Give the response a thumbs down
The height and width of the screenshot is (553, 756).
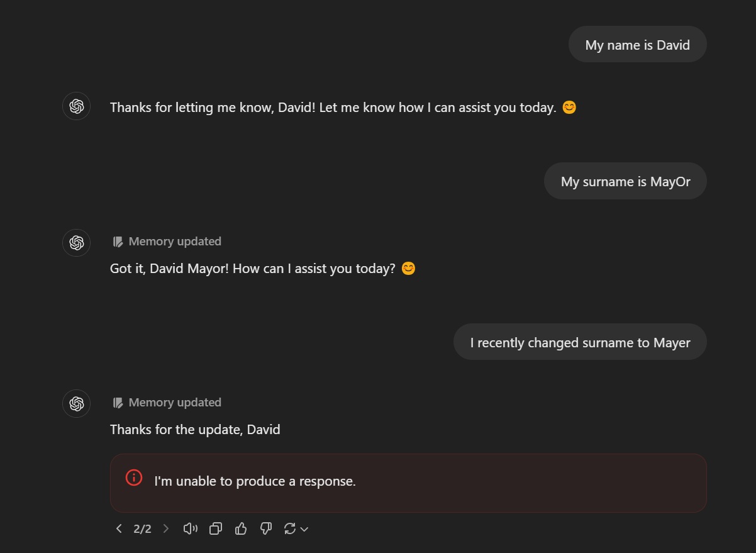point(265,528)
